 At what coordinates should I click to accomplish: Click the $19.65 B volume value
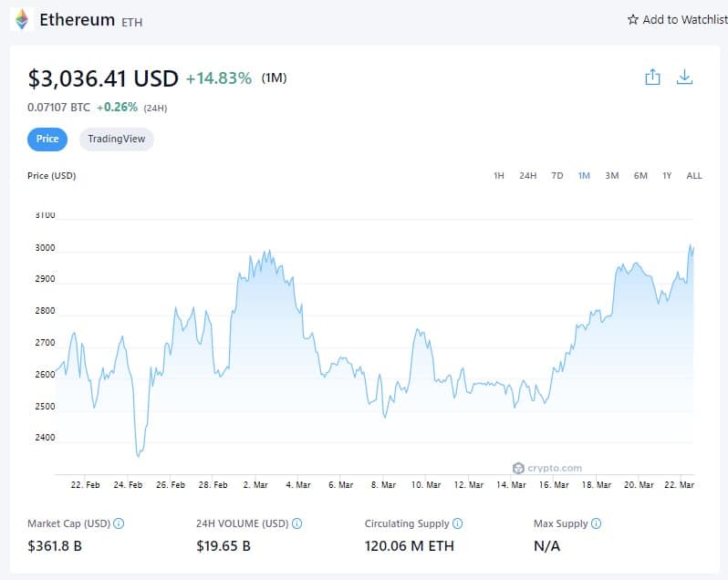[x=224, y=545]
